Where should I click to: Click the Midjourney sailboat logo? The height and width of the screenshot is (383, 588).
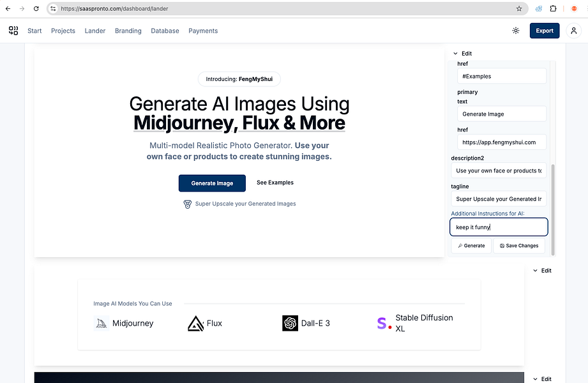tap(102, 323)
